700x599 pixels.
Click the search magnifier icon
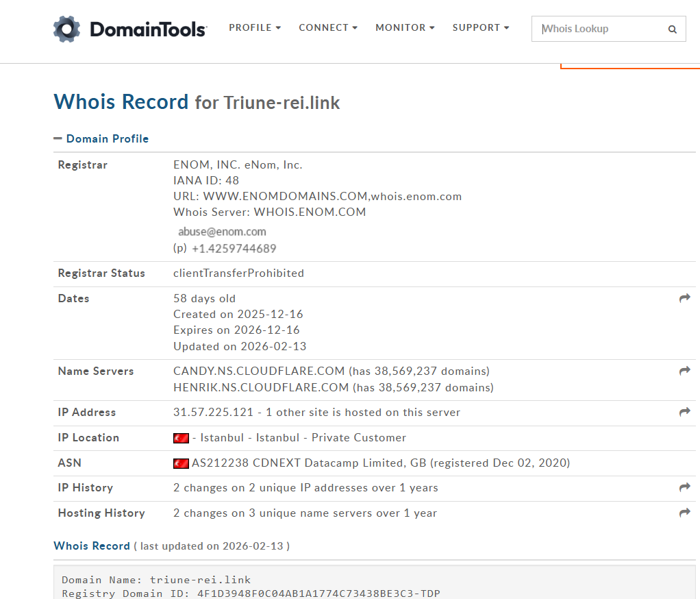(673, 29)
